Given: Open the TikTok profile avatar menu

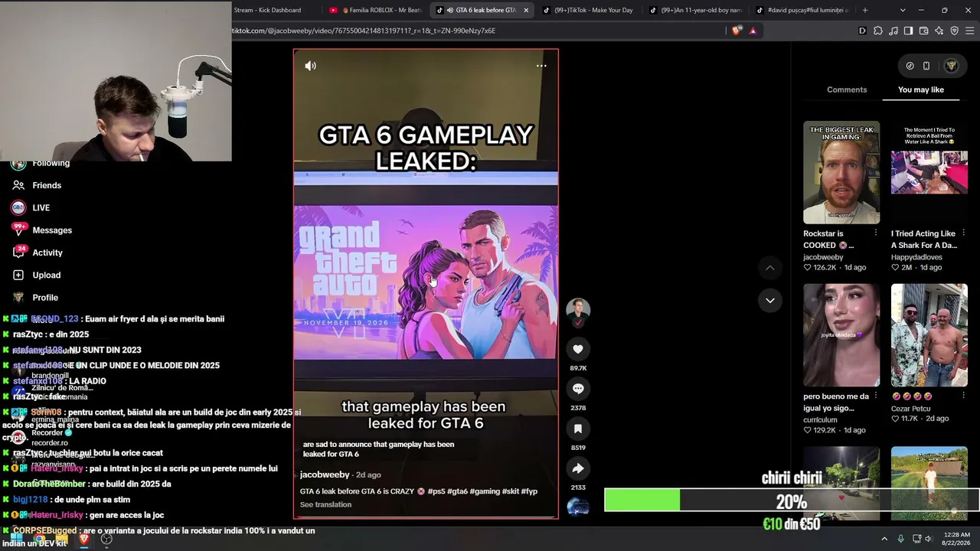Looking at the screenshot, I should click(x=951, y=66).
